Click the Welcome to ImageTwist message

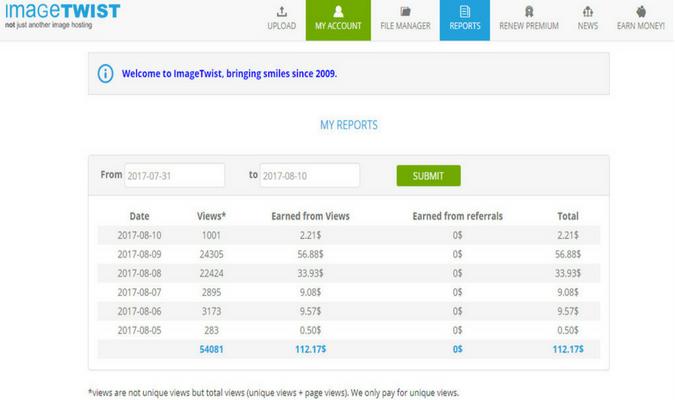(x=229, y=74)
